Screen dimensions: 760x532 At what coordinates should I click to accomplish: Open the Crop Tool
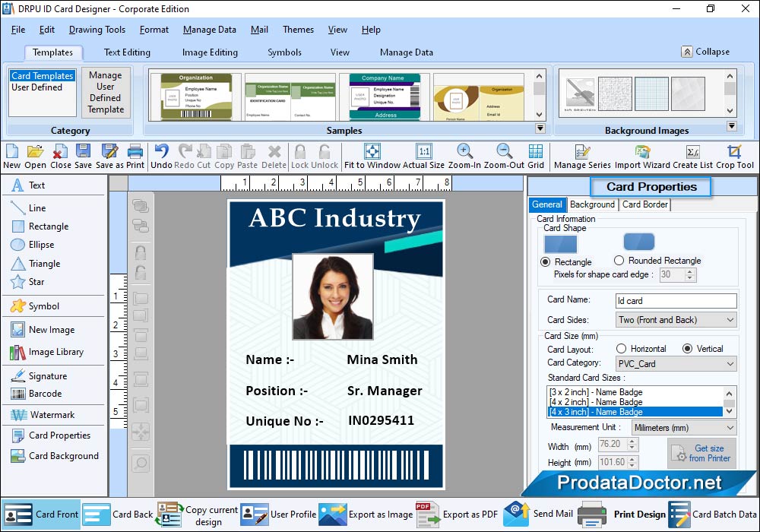tap(734, 152)
